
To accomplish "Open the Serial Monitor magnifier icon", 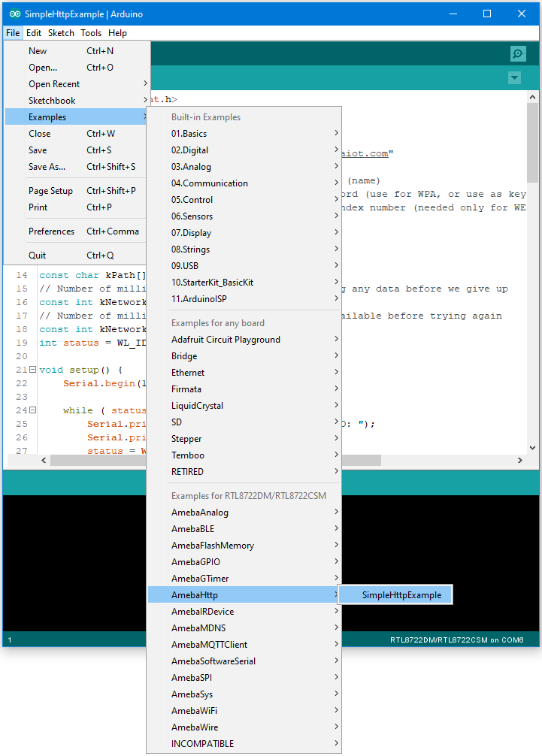I will click(518, 53).
